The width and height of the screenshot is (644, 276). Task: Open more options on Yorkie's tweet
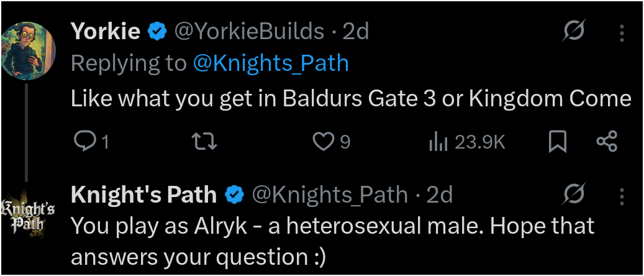[x=622, y=32]
